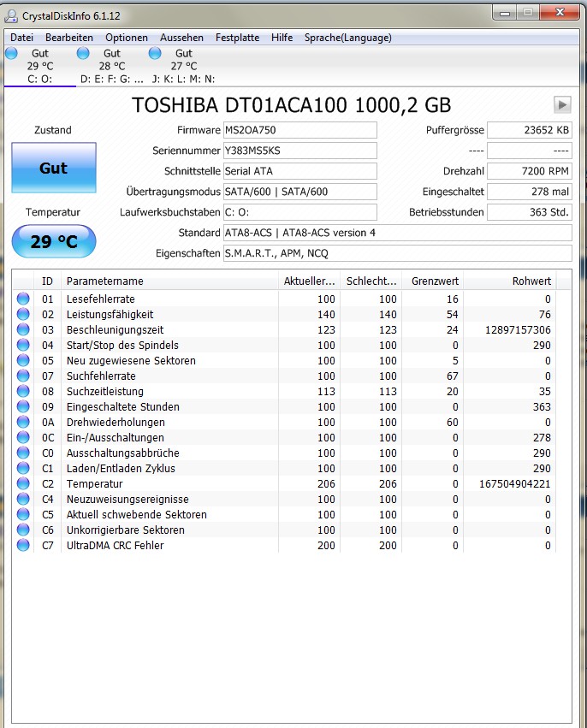This screenshot has height=728, width=587.
Task: Open the Datei menu
Action: (x=22, y=38)
